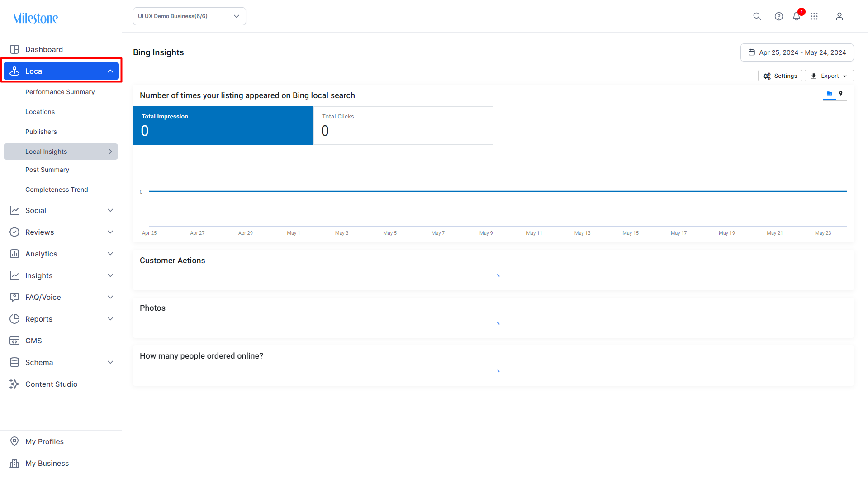The height and width of the screenshot is (488, 868).
Task: Expand Local Insights submenu arrow
Action: point(110,152)
